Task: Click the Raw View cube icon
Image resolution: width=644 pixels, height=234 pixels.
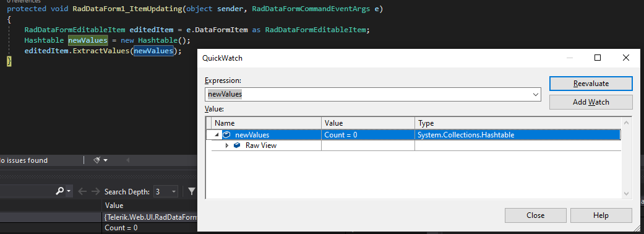Action: 237,145
